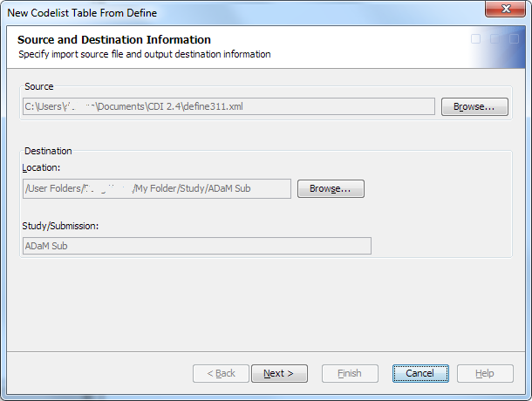Click the 'Specify import source file' description
The image size is (532, 401).
click(145, 54)
